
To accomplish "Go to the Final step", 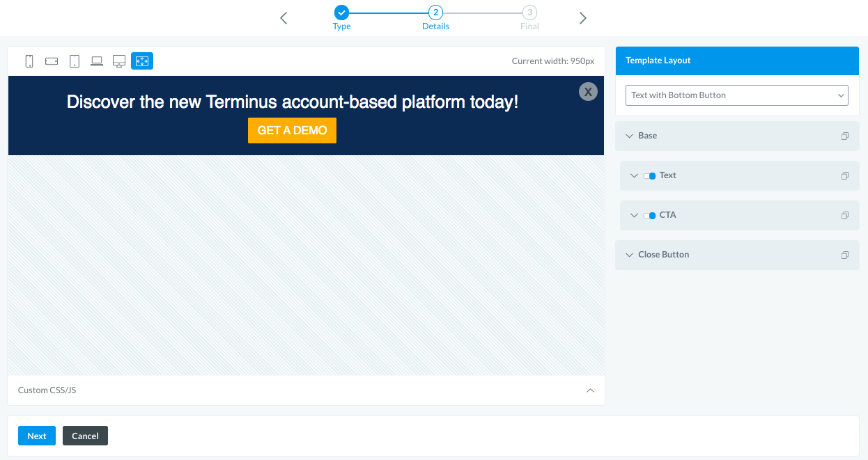I will tap(529, 18).
